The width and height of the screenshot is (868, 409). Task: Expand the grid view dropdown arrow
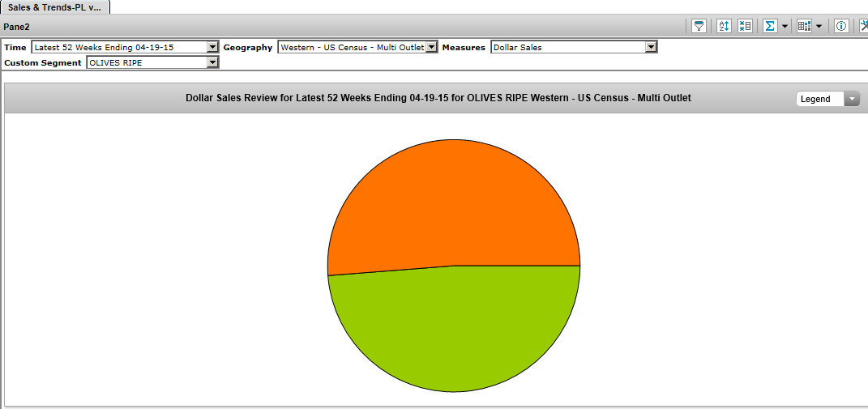click(819, 26)
